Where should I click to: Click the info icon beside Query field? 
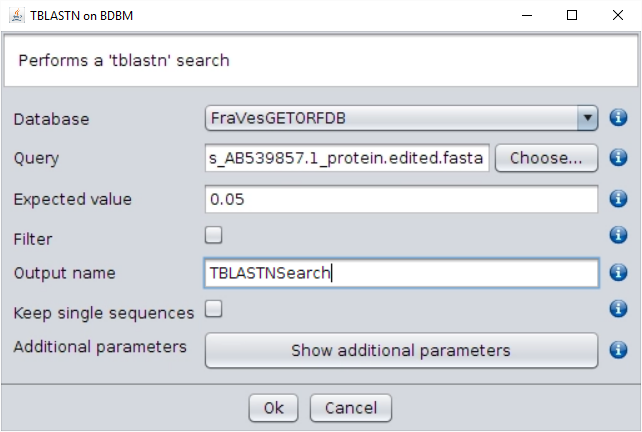tap(618, 158)
